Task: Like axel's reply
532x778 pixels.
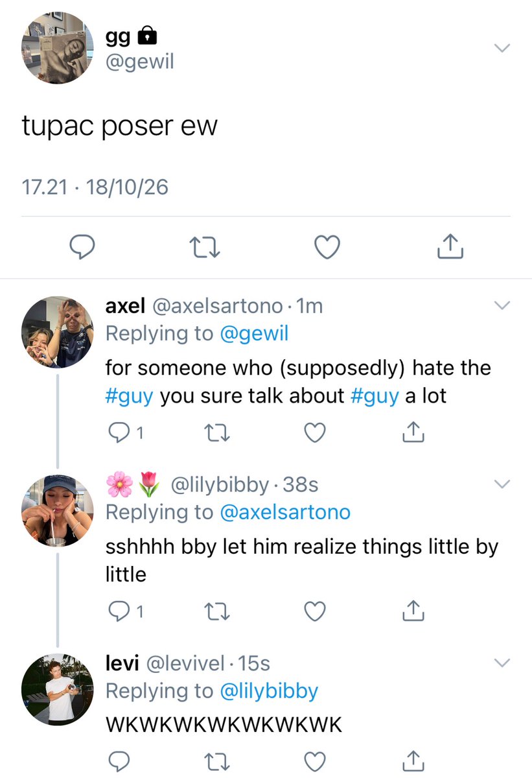Action: pyautogui.click(x=315, y=432)
